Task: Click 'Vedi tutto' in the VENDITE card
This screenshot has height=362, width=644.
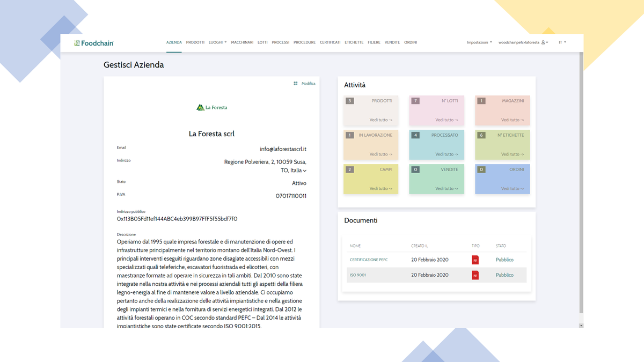Action: (447, 189)
